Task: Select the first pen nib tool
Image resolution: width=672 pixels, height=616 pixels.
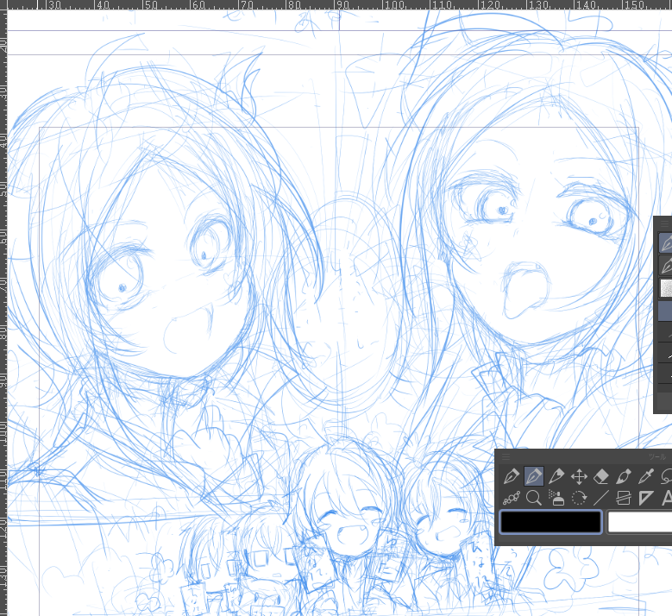Action: [x=511, y=476]
